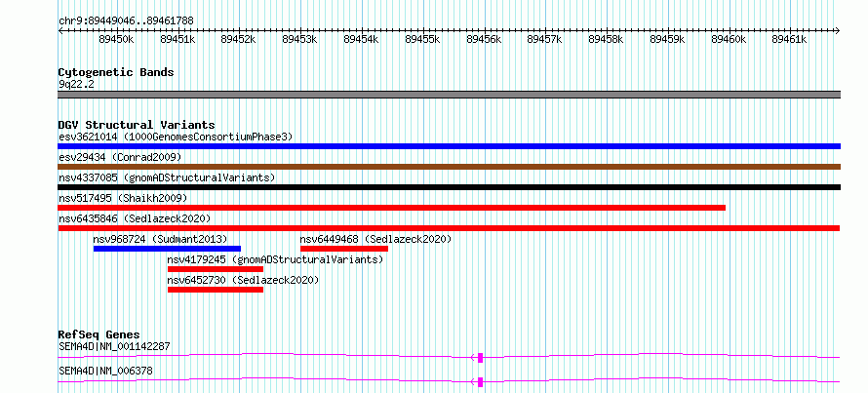Click the ruler's right end arrow
868x393 pixels.
pyautogui.click(x=838, y=31)
